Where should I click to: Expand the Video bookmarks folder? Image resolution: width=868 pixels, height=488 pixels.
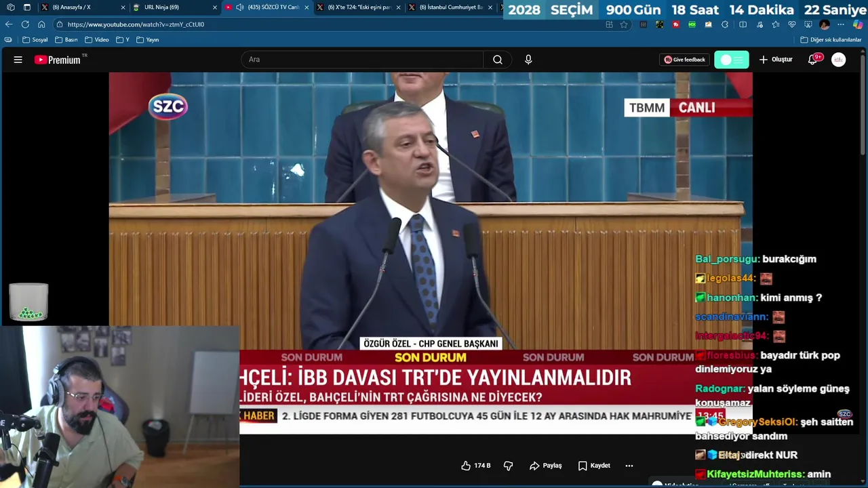click(x=97, y=40)
